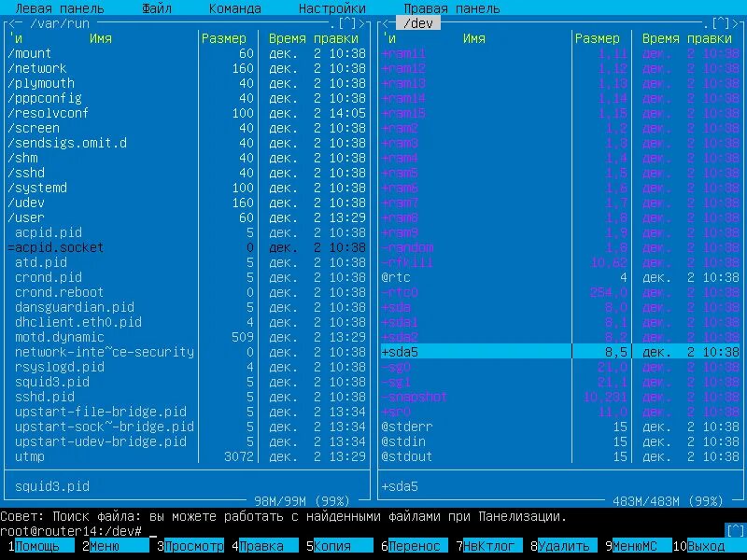Image resolution: width=747 pixels, height=560 pixels.
Task: Click the 3 Просмотр function key
Action: [190, 546]
